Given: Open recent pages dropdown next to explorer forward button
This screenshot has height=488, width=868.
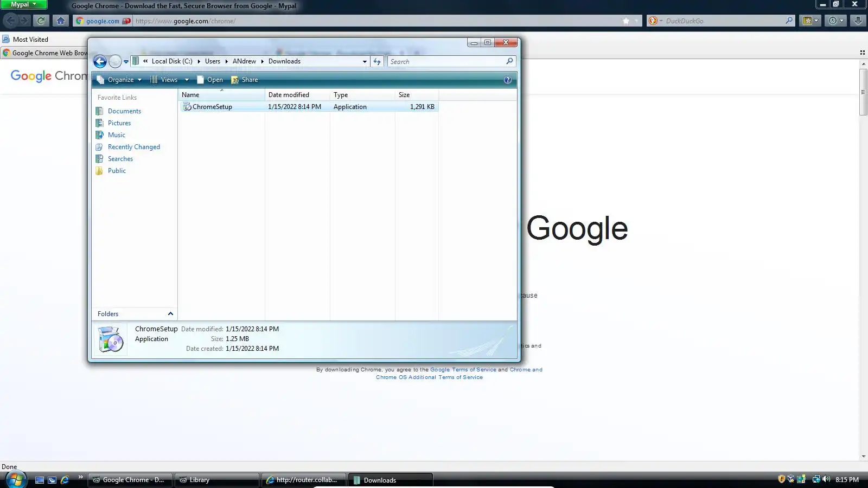Looking at the screenshot, I should pos(126,62).
